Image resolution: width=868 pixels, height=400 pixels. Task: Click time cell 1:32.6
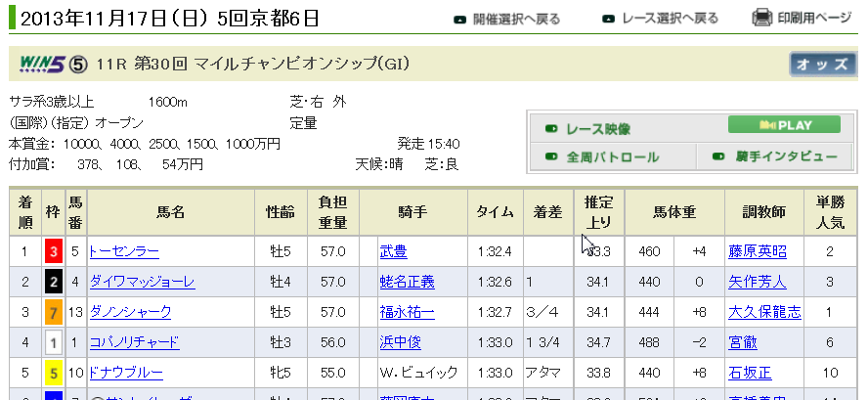pos(495,283)
